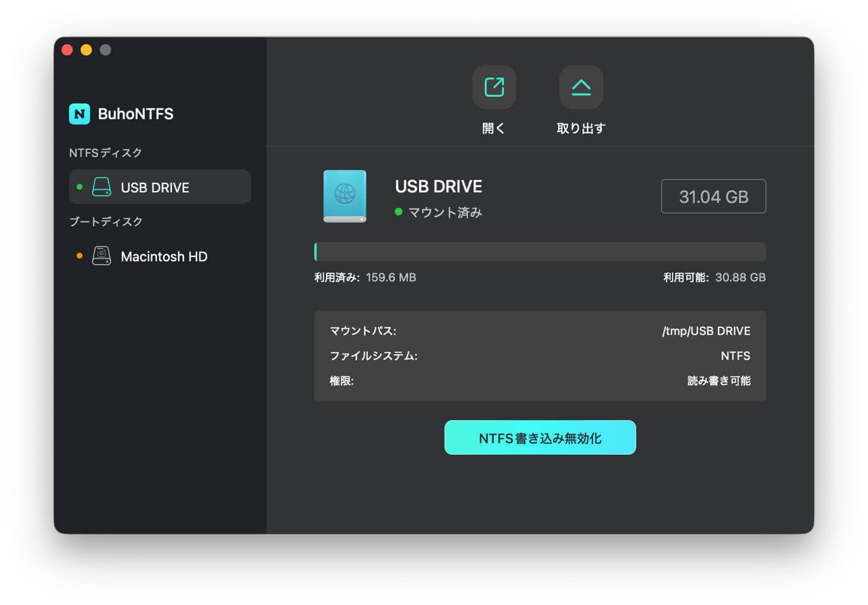The height and width of the screenshot is (605, 868).
Task: Click the /tmp/USB DRIVE mount path text
Action: point(706,330)
